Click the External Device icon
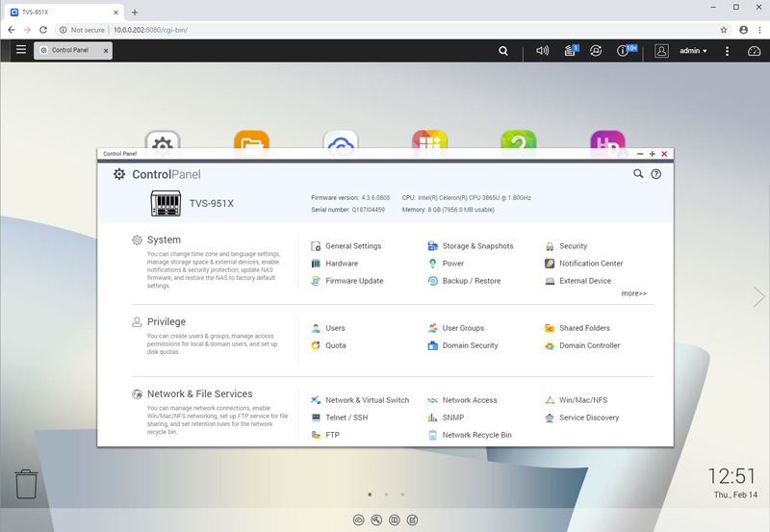The height and width of the screenshot is (532, 770). [550, 281]
